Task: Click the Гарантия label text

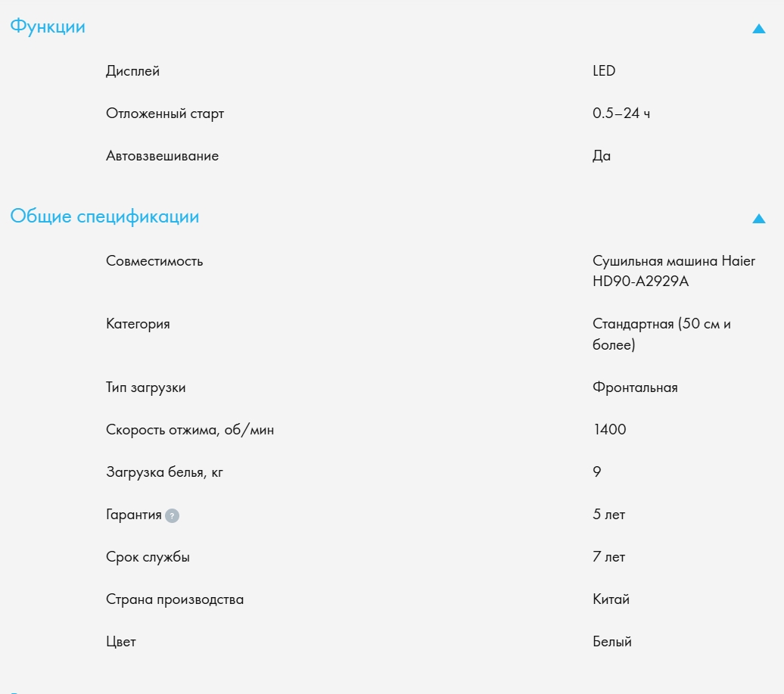Action: (134, 515)
